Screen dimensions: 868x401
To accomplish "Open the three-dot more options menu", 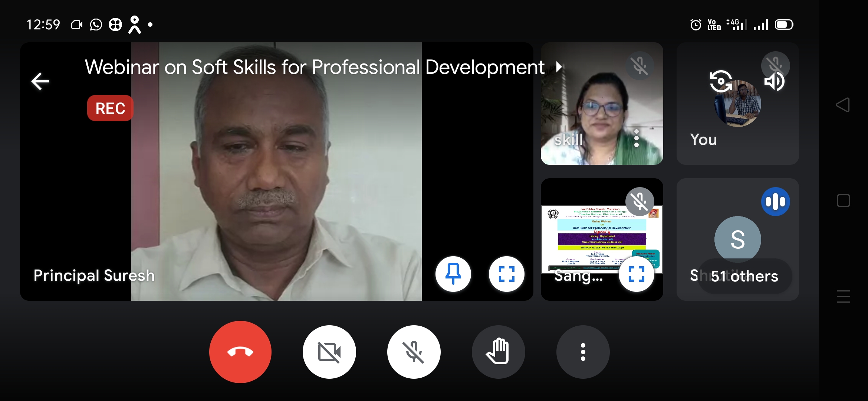I will point(583,352).
